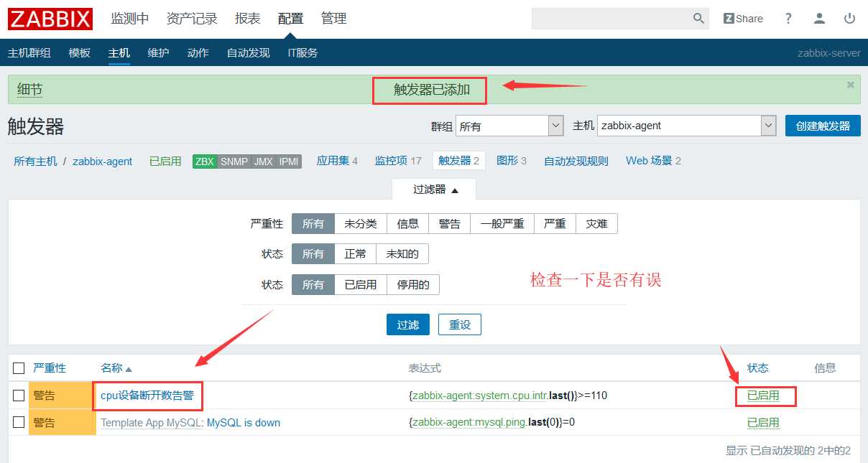Collapse the 过滤器 panel
This screenshot has height=463, width=868.
tap(434, 190)
